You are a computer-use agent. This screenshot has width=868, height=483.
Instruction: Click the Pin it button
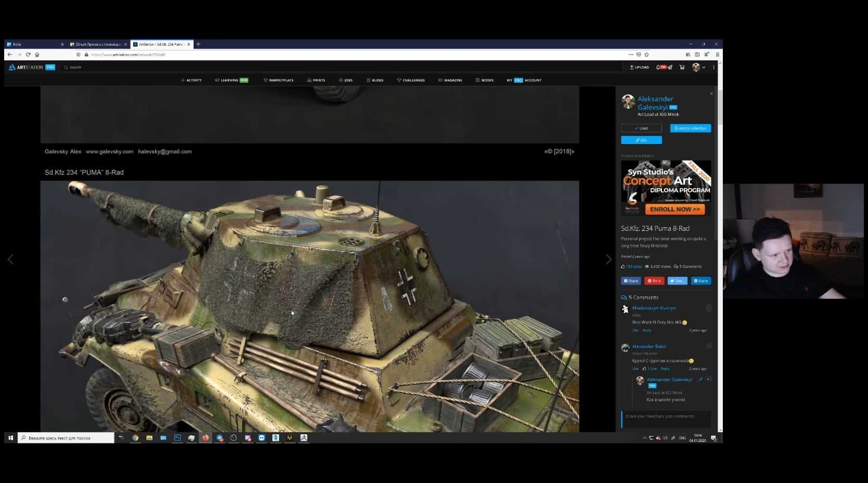(654, 281)
